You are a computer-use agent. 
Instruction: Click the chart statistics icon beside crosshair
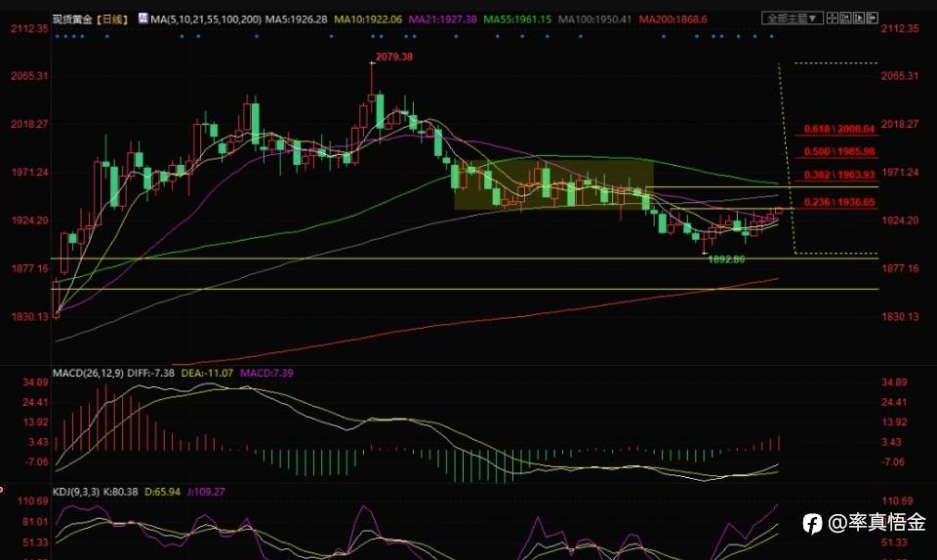click(845, 18)
